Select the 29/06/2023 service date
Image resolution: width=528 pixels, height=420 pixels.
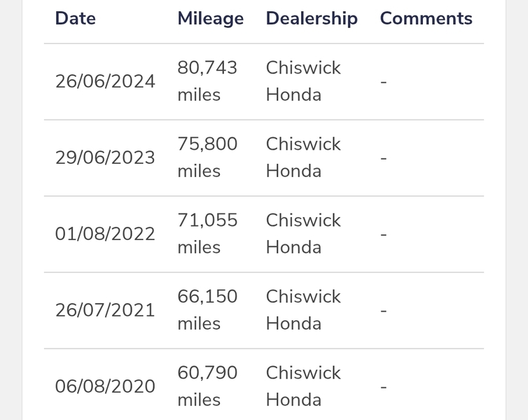tap(105, 157)
